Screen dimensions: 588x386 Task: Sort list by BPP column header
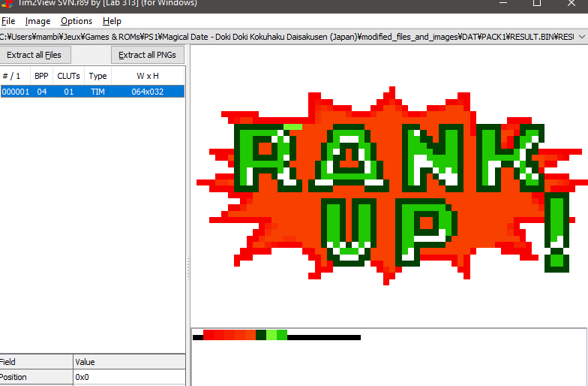(x=41, y=76)
